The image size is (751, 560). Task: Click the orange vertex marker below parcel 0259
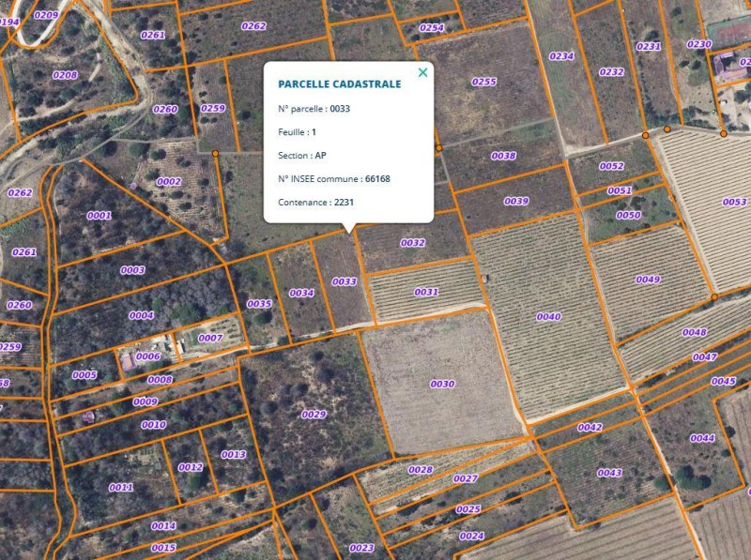(215, 153)
